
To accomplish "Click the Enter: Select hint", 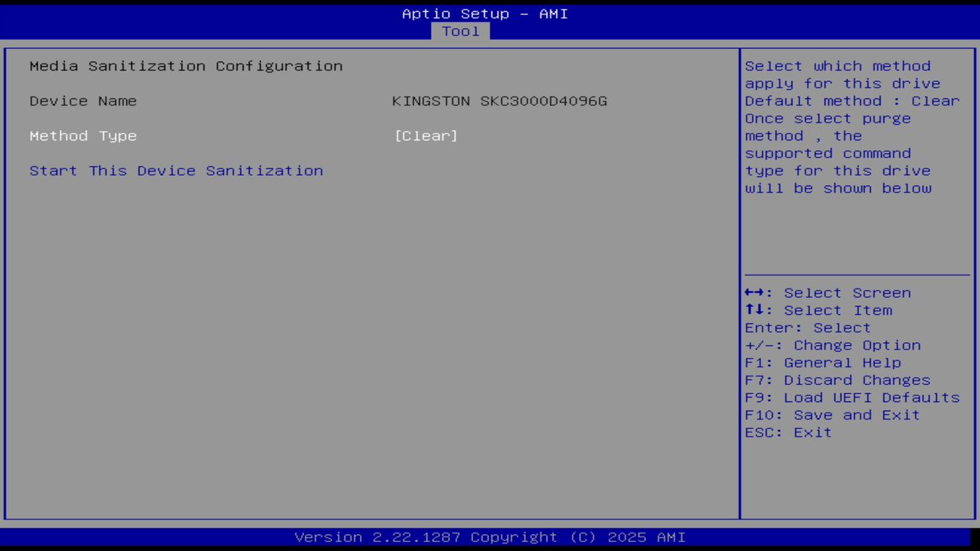I will [x=808, y=328].
